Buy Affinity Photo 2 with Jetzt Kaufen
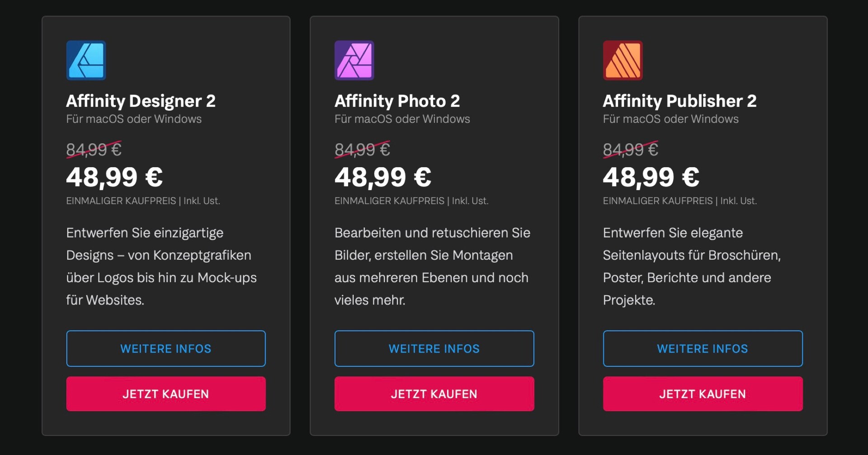Viewport: 868px width, 455px height. coord(434,394)
